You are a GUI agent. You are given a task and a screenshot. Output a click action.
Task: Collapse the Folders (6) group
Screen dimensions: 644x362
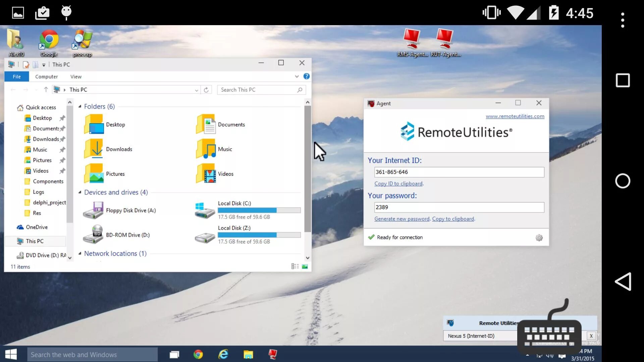[x=80, y=107]
